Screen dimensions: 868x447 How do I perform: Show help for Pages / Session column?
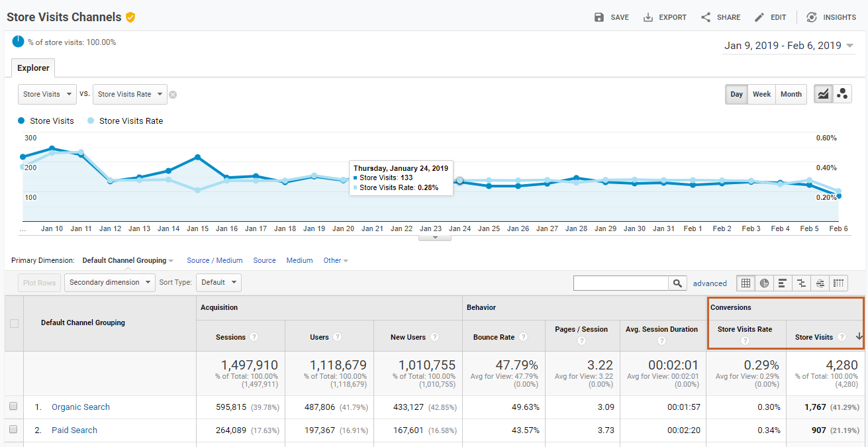point(581,341)
